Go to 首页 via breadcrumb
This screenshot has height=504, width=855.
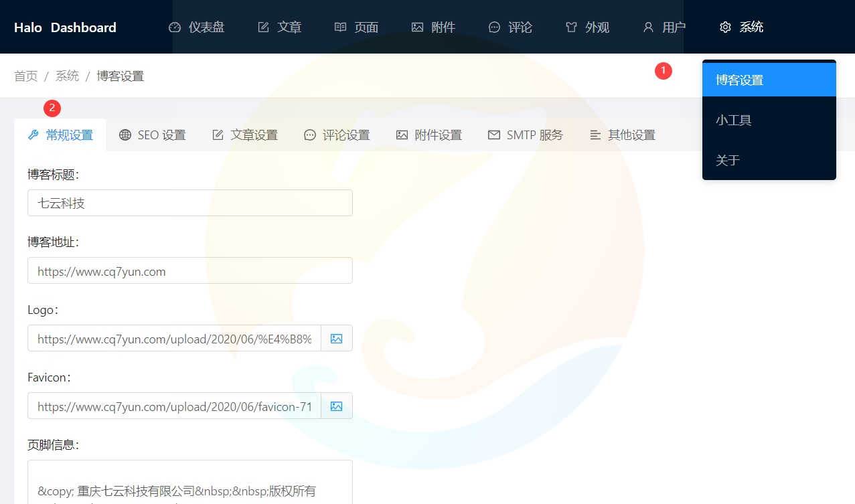pos(25,76)
